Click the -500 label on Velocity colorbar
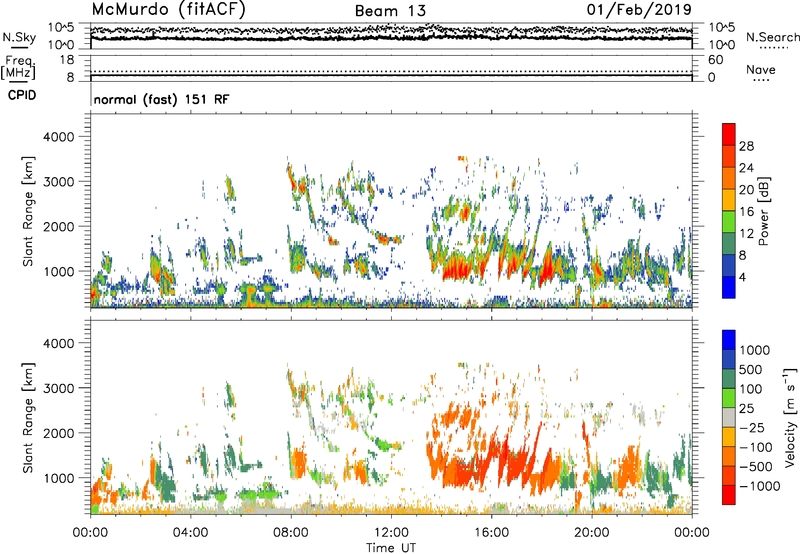800x554 pixels. 755,467
